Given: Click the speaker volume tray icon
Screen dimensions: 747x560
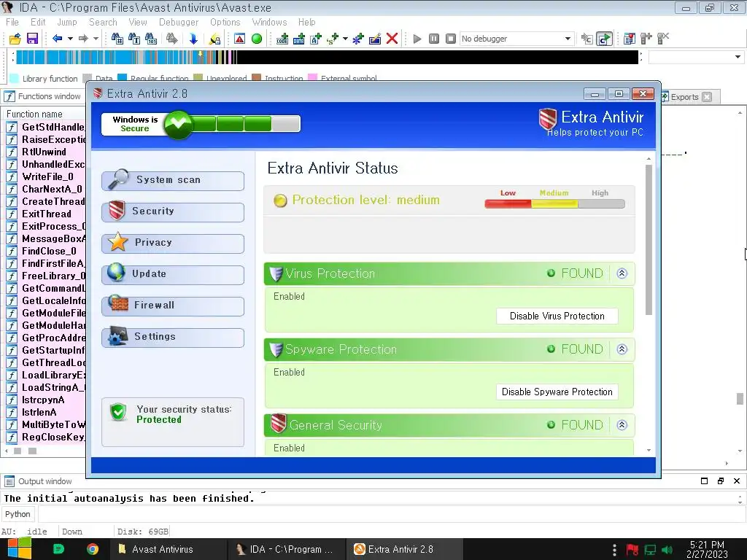Looking at the screenshot, I should click(x=667, y=550).
